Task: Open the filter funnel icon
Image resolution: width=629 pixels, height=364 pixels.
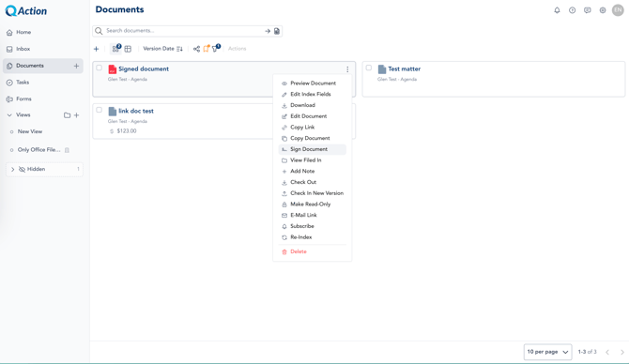Action: (216, 49)
